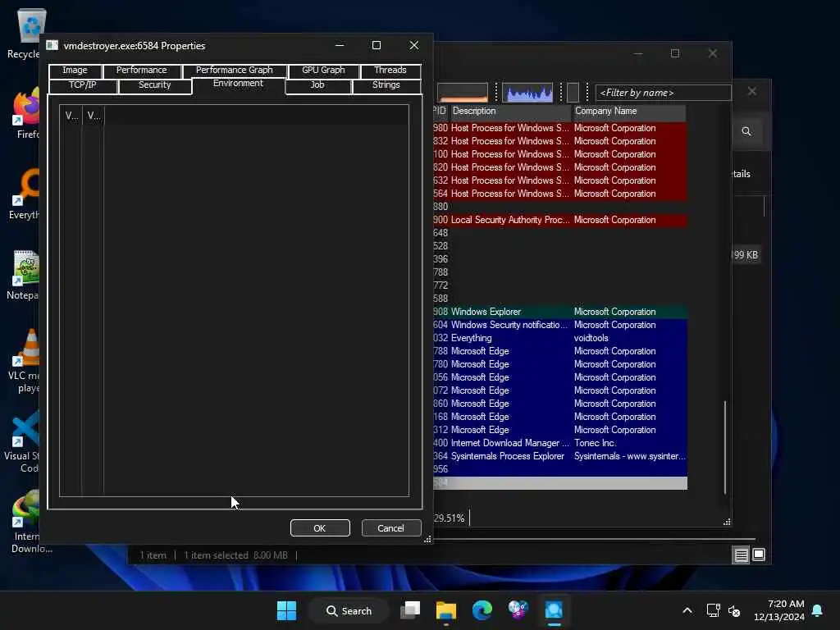Open the Visual Studio Code shortcut
The height and width of the screenshot is (630, 840).
[x=22, y=441]
